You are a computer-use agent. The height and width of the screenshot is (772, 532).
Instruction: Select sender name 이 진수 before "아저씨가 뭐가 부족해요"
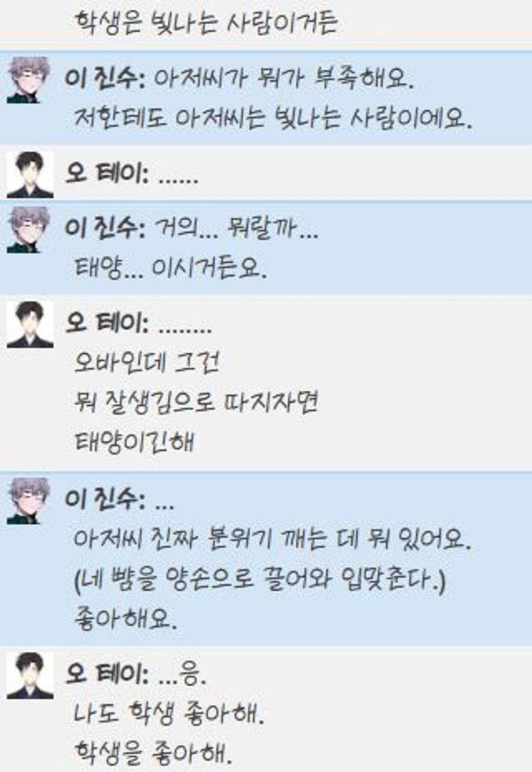(104, 79)
